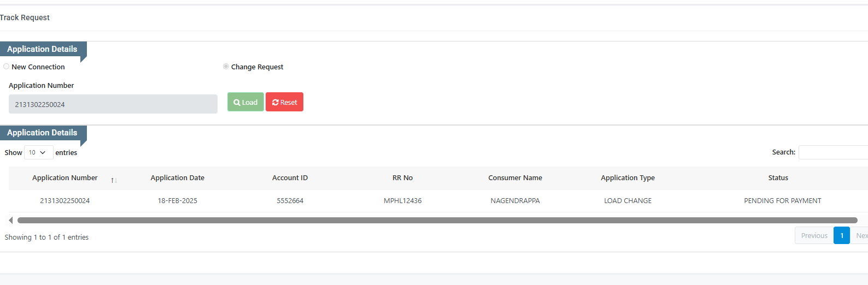Go to page 1 in pagination
The image size is (868, 285).
842,236
